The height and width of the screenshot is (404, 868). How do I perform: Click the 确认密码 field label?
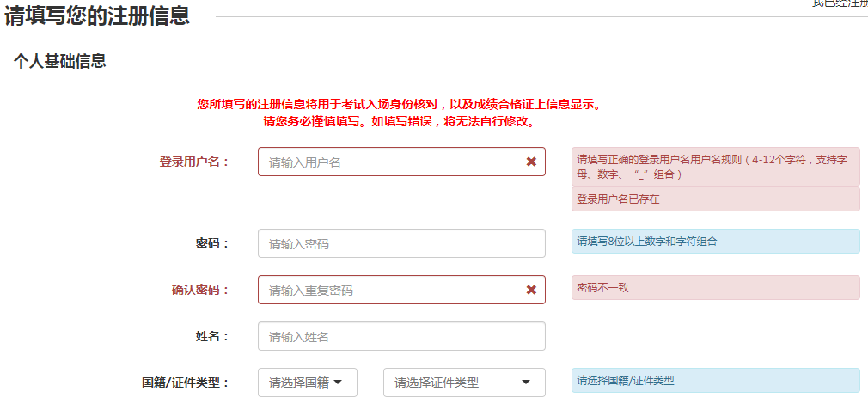coord(200,290)
